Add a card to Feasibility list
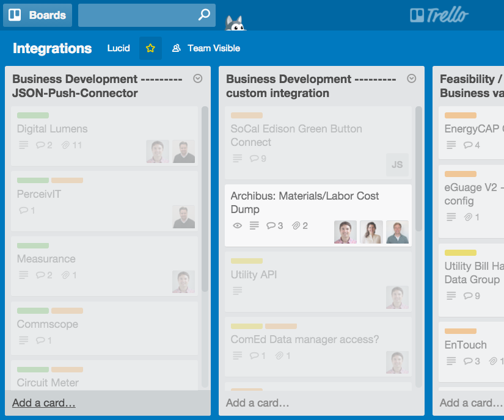The height and width of the screenshot is (420, 504). click(x=471, y=403)
